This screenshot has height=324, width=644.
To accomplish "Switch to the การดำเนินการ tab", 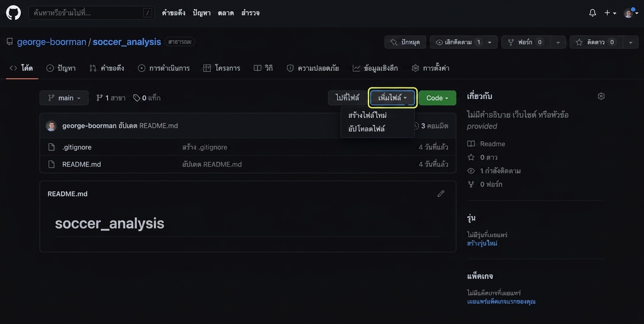I will 164,68.
